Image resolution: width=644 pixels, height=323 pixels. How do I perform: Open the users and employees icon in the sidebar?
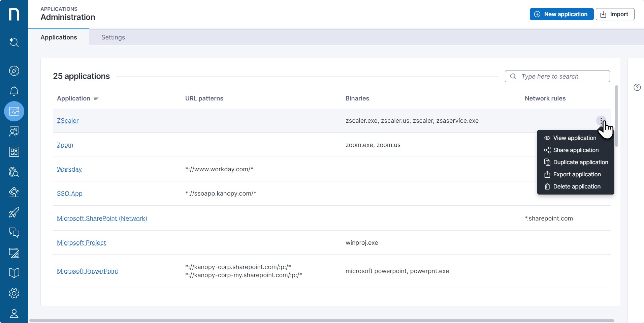[14, 131]
